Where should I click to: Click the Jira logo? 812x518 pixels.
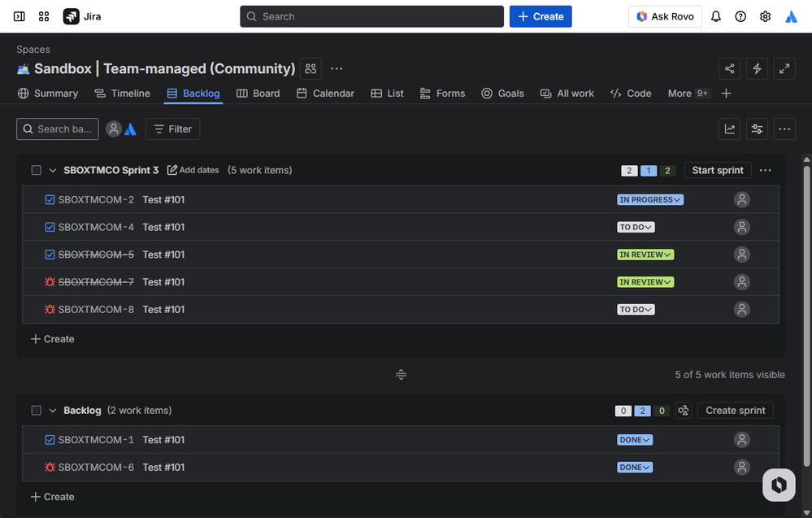pyautogui.click(x=82, y=16)
